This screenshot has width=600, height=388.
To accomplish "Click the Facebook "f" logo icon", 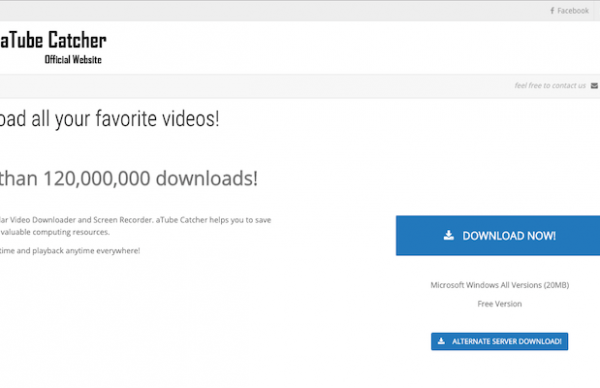I will pos(552,11).
